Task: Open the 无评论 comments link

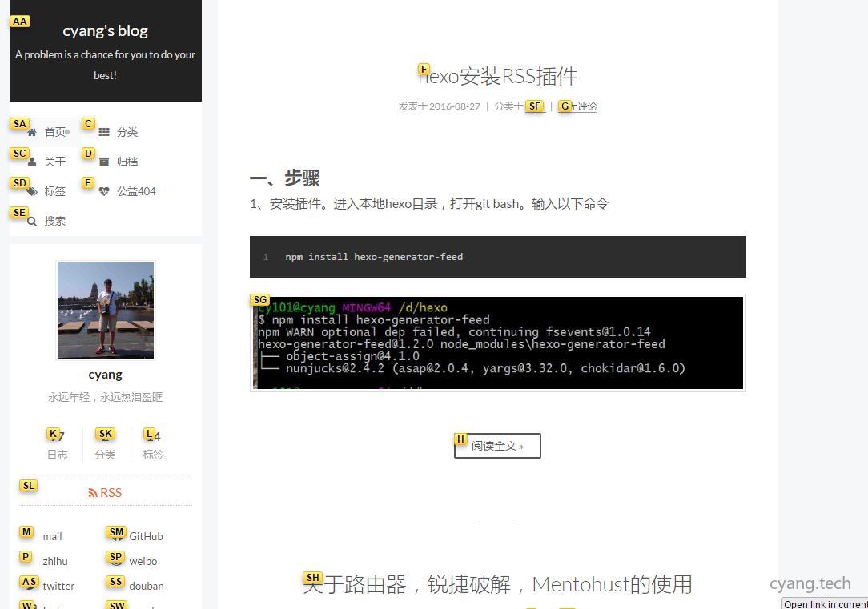Action: pyautogui.click(x=583, y=106)
